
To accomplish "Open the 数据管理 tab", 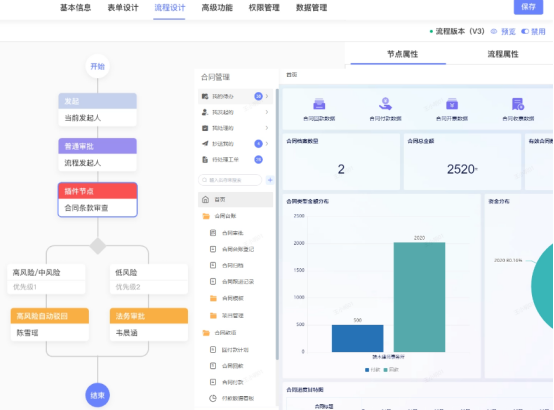I will 311,7.
